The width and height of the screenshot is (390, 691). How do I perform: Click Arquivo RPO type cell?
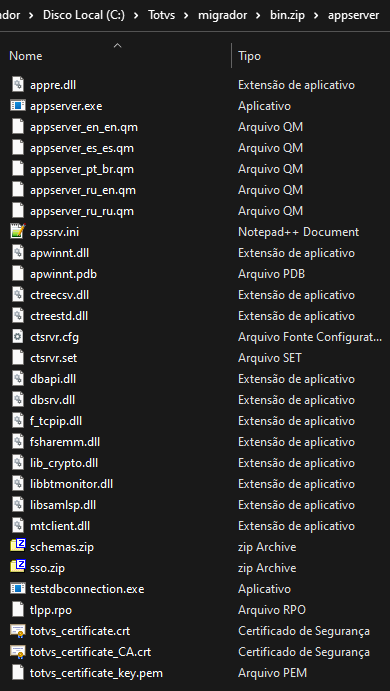(x=271, y=610)
